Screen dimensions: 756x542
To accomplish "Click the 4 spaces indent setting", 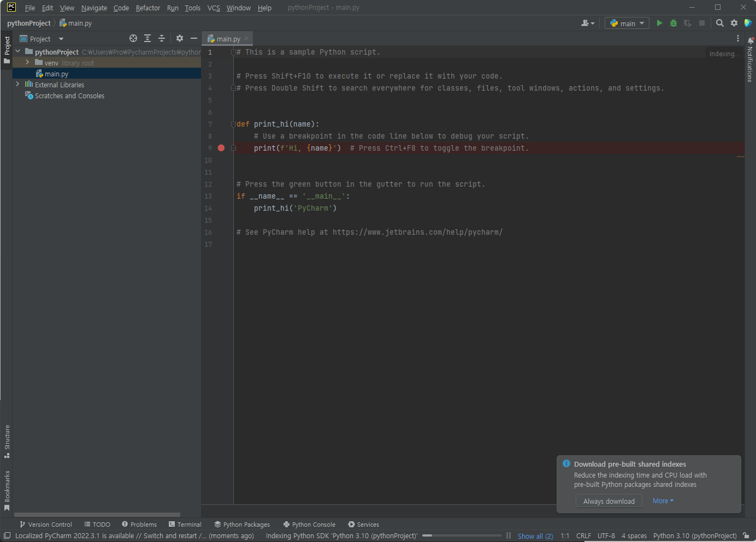I will [x=634, y=535].
